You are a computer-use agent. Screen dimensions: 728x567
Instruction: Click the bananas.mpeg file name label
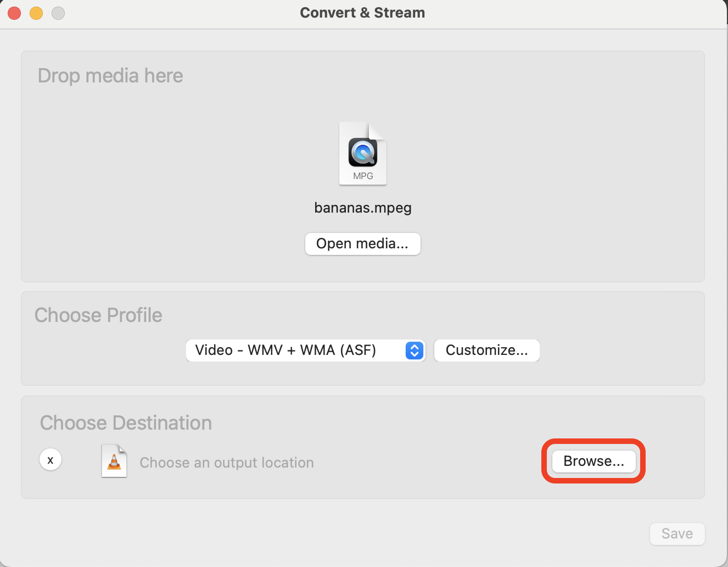362,208
